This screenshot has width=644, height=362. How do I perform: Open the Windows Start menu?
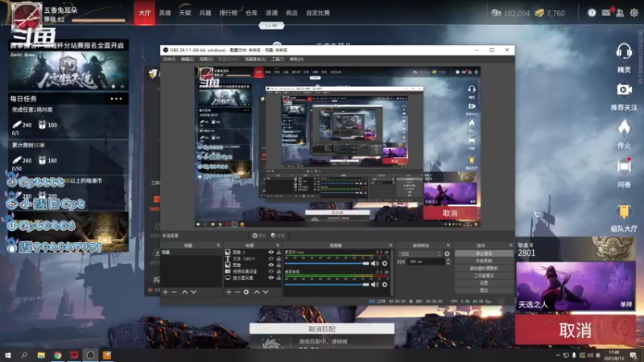point(8,355)
